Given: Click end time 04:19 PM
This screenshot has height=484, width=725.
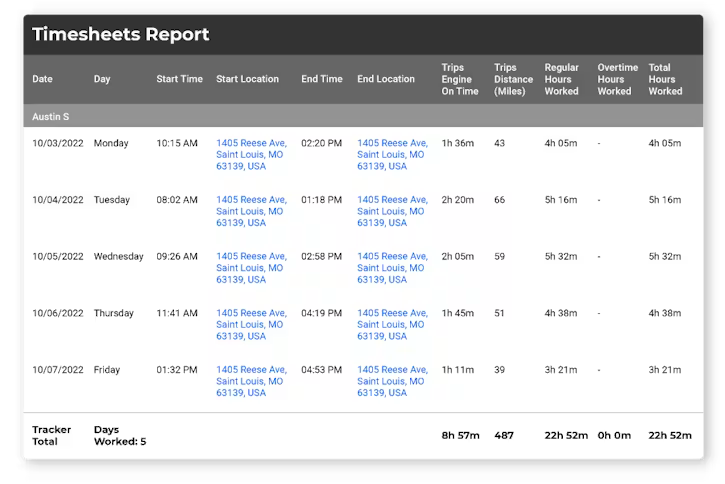Looking at the screenshot, I should coord(321,313).
